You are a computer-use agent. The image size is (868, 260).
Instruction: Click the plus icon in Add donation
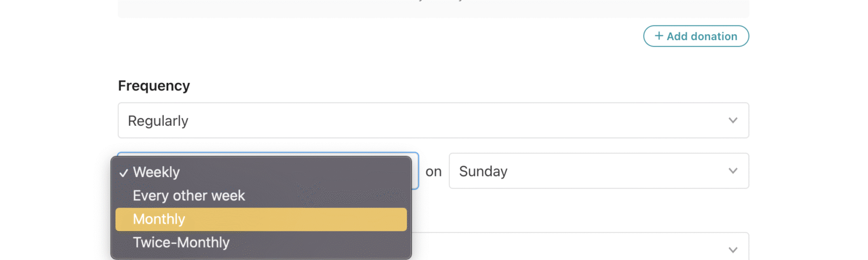click(x=659, y=36)
